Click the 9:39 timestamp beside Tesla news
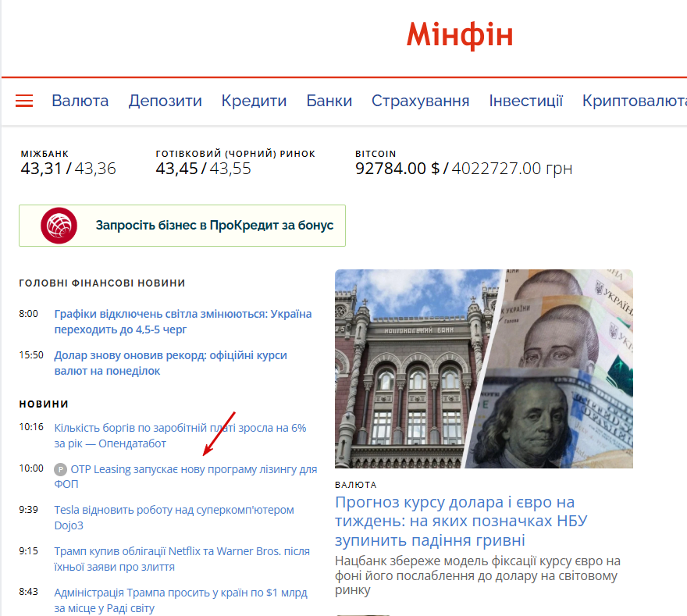The image size is (687, 616). pyautogui.click(x=28, y=510)
